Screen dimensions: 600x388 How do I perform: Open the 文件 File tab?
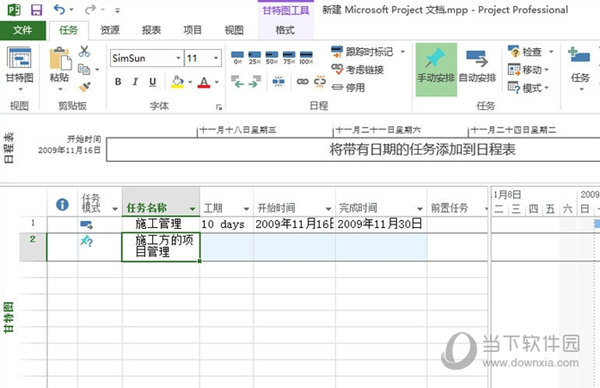23,30
